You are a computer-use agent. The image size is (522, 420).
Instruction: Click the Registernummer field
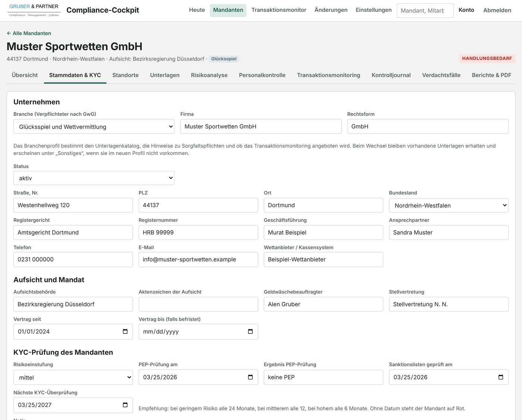(x=198, y=232)
